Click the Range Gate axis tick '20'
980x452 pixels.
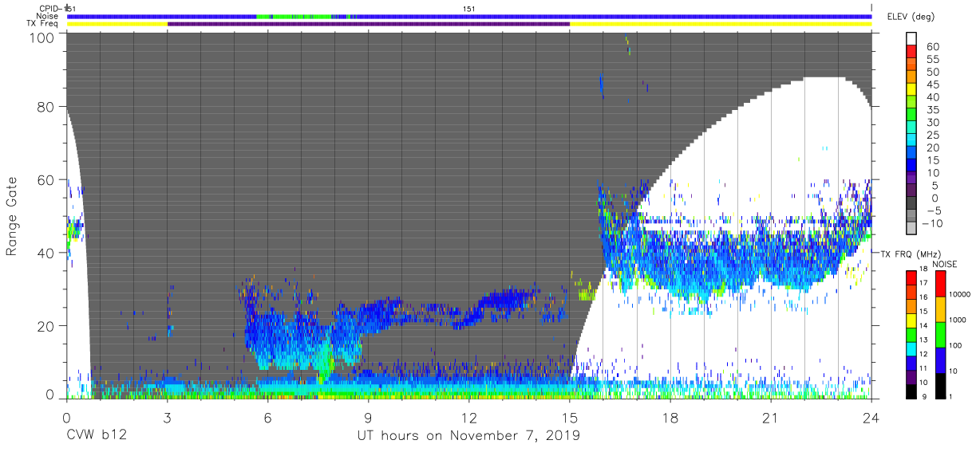(x=47, y=326)
